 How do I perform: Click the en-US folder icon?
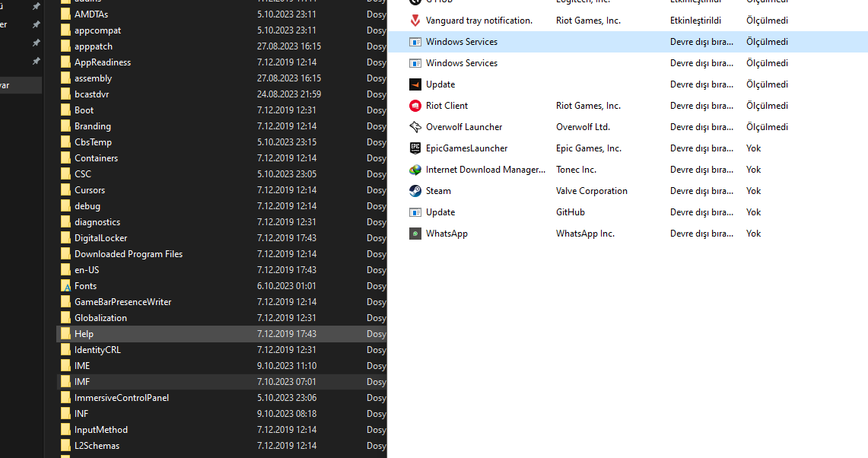(66, 270)
